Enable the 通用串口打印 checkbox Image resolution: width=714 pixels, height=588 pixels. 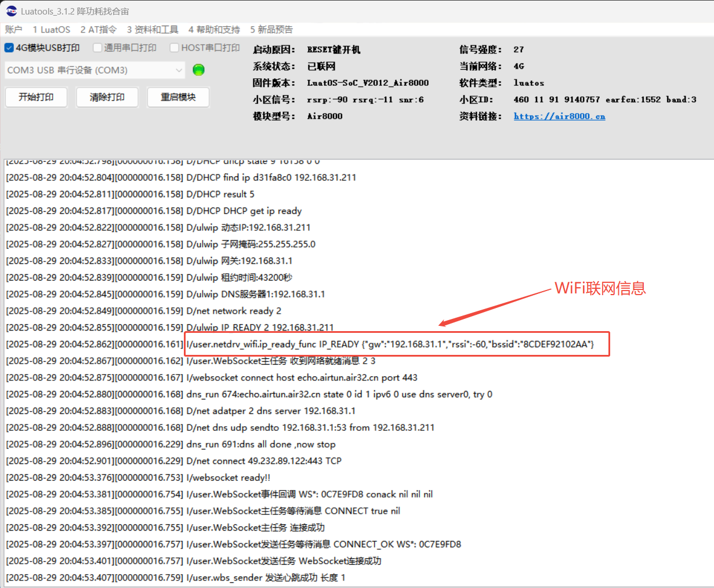(x=97, y=48)
